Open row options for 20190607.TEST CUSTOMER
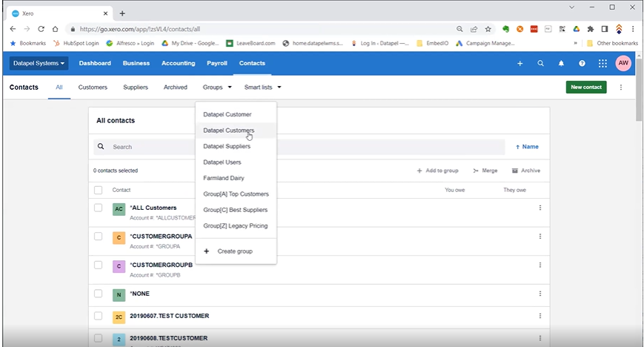Screen dimensions: 644x347 pyautogui.click(x=540, y=316)
